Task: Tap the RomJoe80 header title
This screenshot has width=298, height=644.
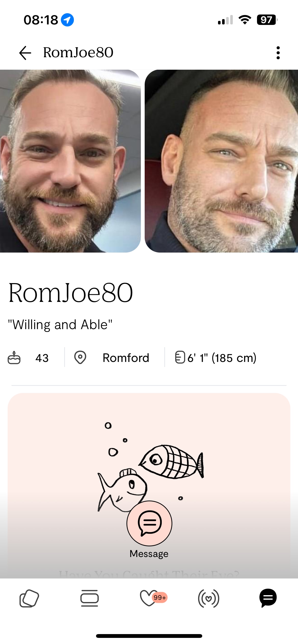Action: 78,53
